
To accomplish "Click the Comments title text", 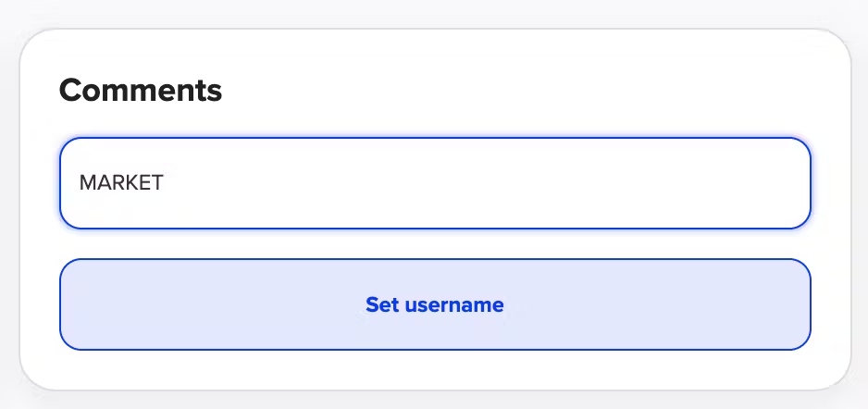I will (141, 91).
